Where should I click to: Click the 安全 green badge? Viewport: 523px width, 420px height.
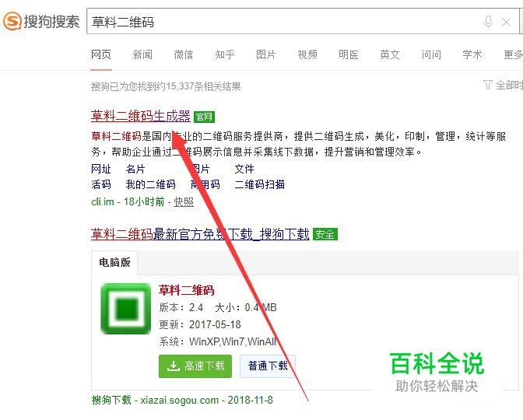click(x=325, y=234)
